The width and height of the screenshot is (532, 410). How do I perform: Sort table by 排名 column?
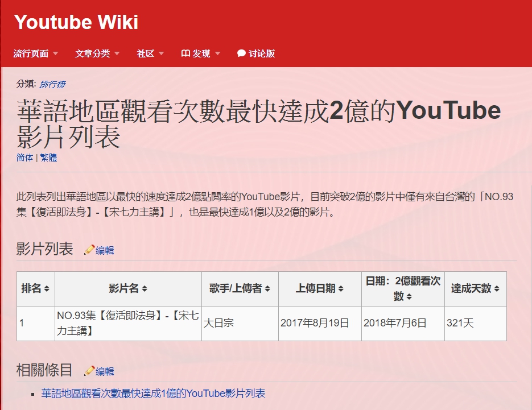(36, 289)
